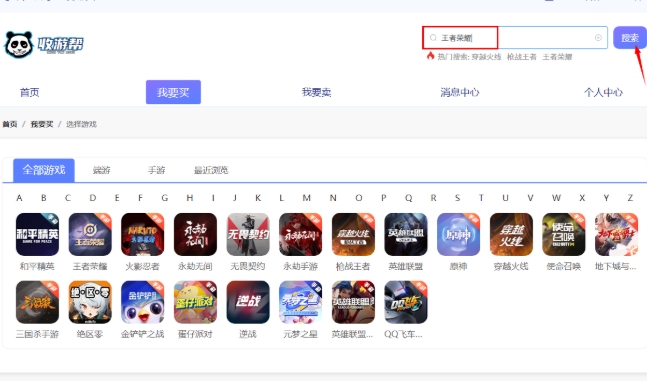This screenshot has width=647, height=381.
Task: Switch to the 端游 tab
Action: point(102,170)
